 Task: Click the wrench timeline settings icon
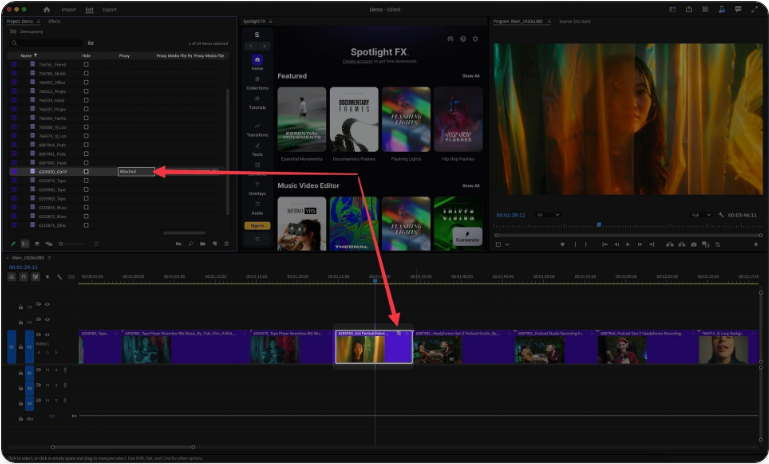[x=59, y=277]
